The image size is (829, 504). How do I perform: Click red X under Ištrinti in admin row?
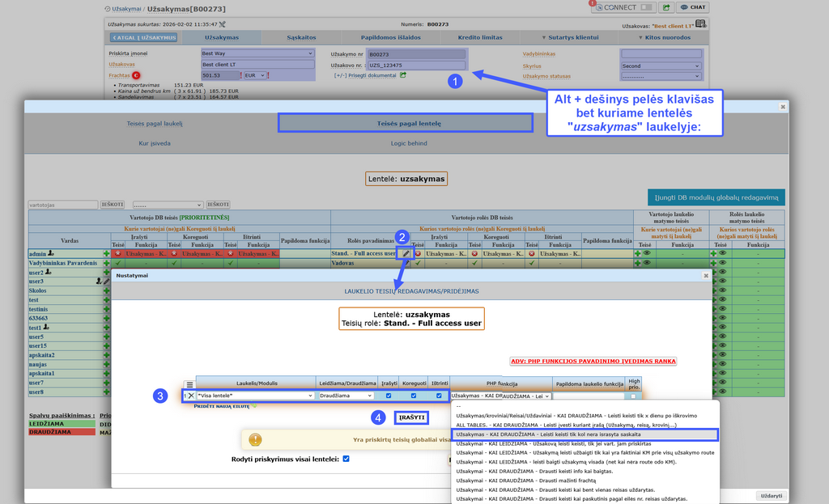231,253
